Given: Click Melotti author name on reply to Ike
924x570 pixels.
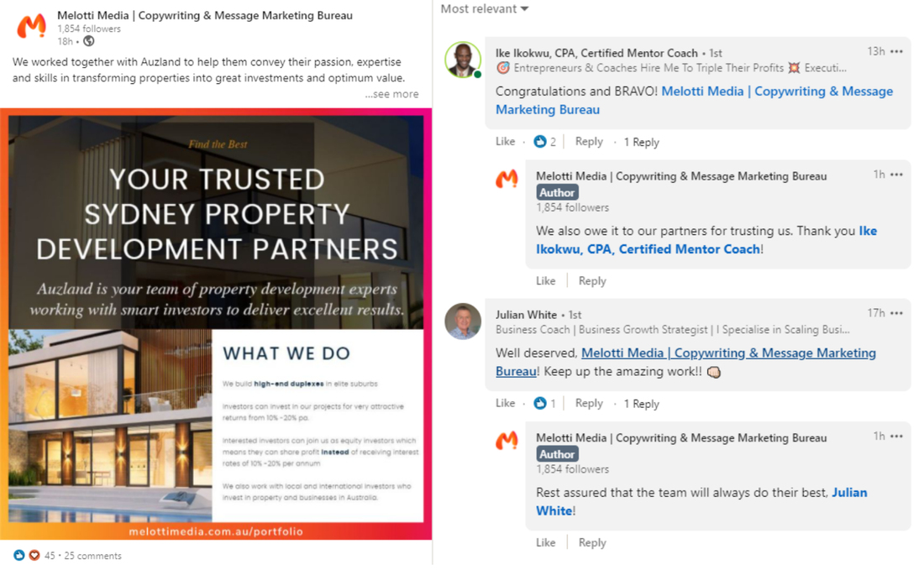Looking at the screenshot, I should (x=681, y=176).
